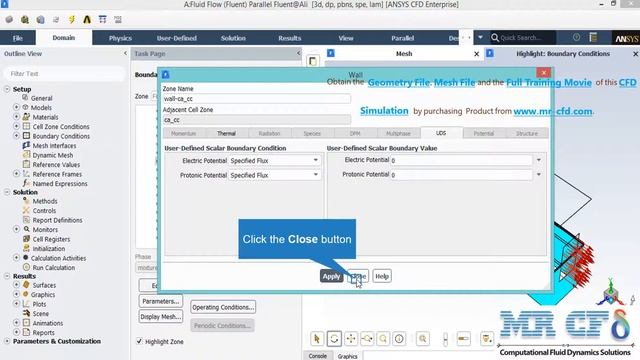Close the Mesh graphics tab with its X

[476, 53]
